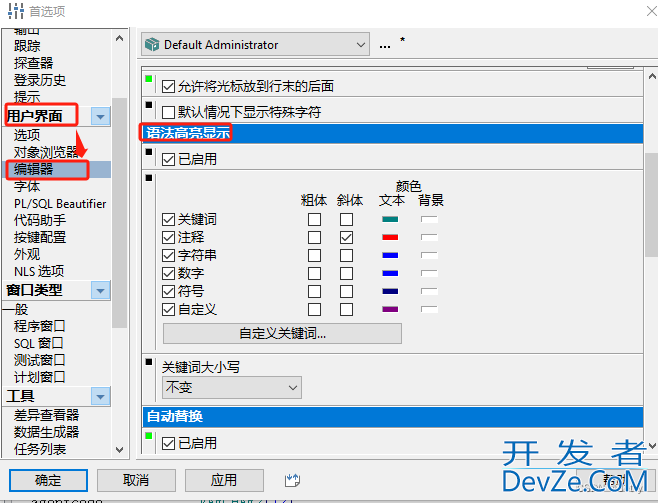
Task: Click the background color swatch for 注释
Action: pos(429,237)
